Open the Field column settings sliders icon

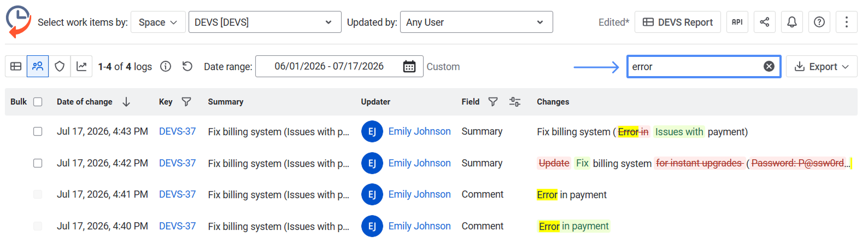tap(514, 102)
